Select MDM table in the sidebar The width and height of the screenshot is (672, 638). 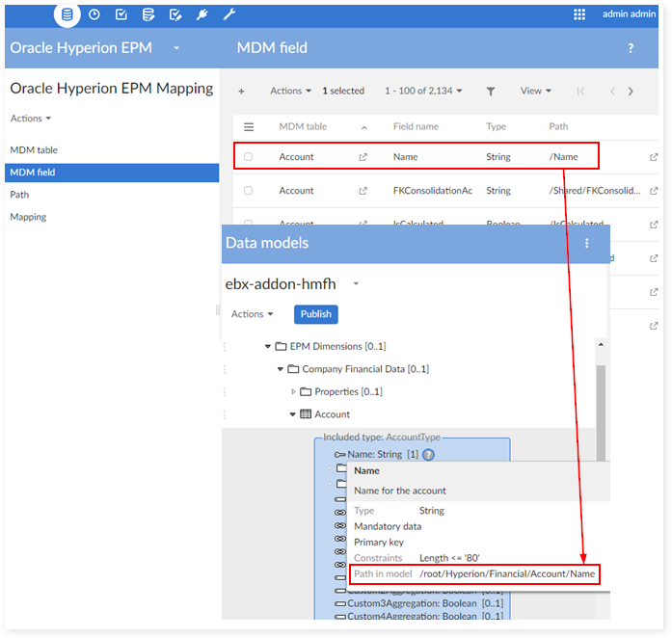(x=34, y=150)
